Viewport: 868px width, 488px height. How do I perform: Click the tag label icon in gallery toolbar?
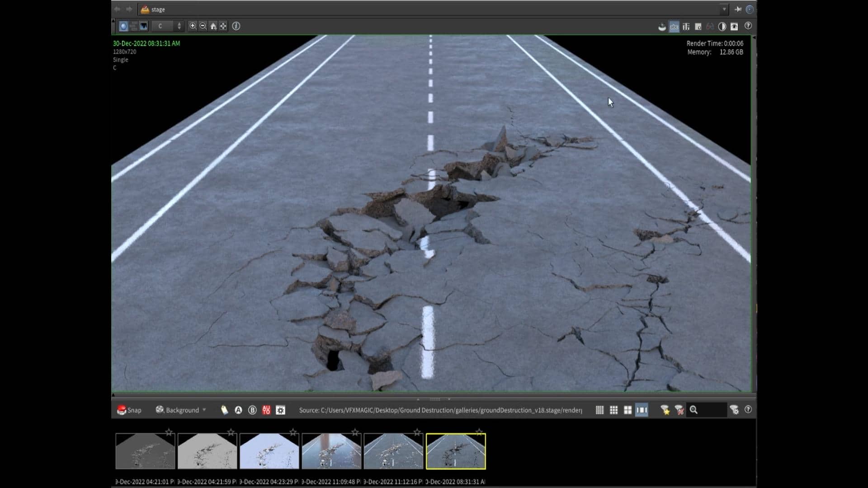coord(224,410)
